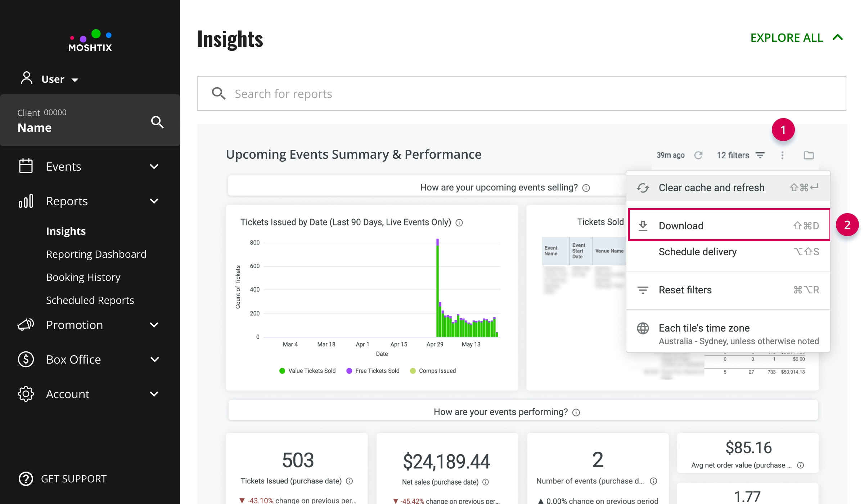Expand the Account menu chevron
Screen dimensions: 864x504
coord(154,394)
